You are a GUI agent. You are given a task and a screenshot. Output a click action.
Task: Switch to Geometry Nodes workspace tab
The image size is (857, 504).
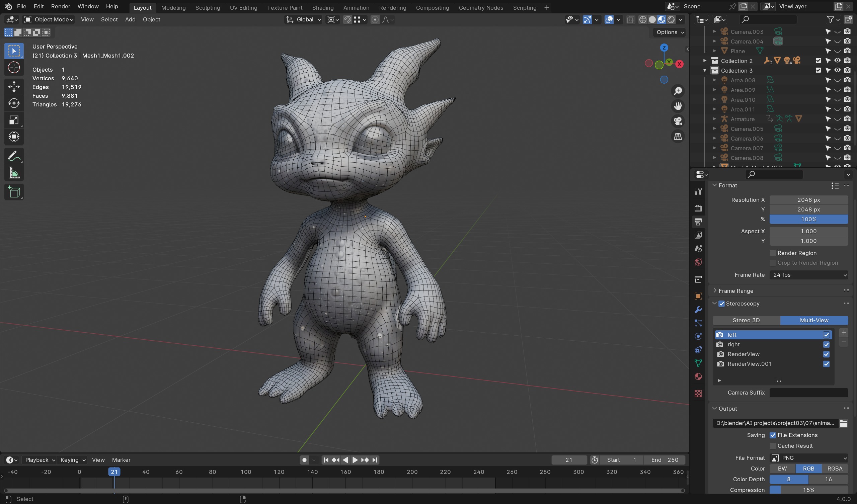[x=480, y=7]
